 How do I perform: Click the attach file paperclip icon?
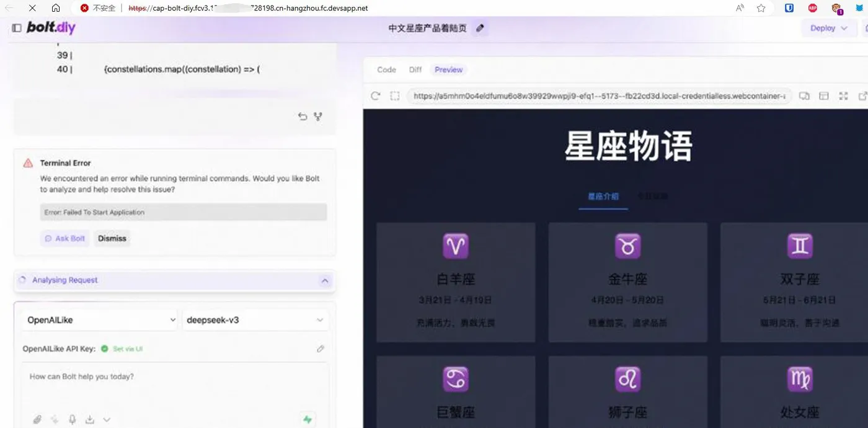37,420
